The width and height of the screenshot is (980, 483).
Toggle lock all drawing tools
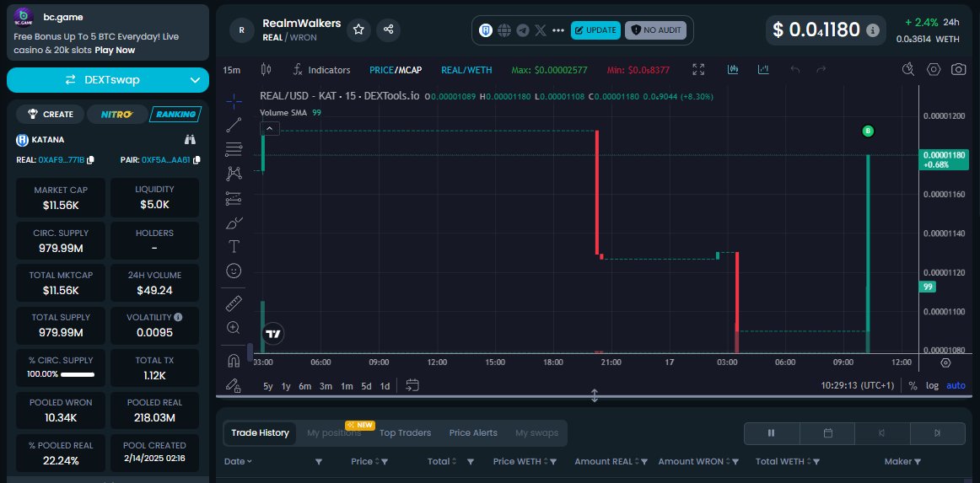234,385
